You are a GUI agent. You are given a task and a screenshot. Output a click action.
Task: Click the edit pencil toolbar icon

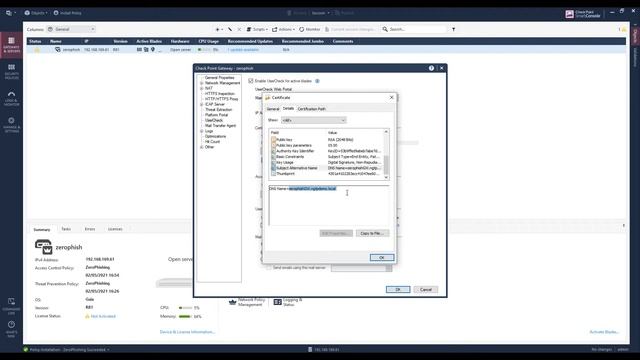tap(230, 29)
